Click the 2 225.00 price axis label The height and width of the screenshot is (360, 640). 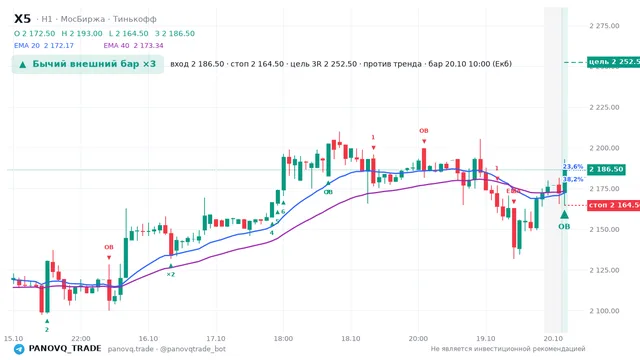click(x=604, y=107)
